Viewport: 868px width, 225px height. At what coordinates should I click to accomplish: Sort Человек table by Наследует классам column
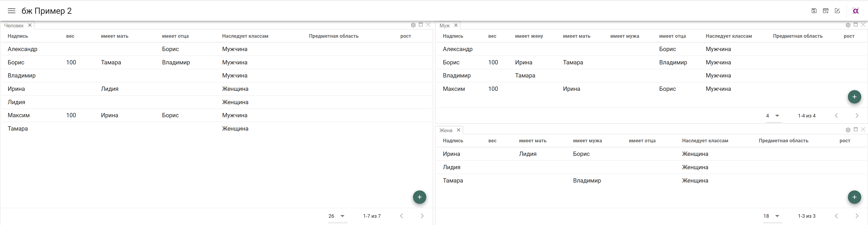coord(245,36)
